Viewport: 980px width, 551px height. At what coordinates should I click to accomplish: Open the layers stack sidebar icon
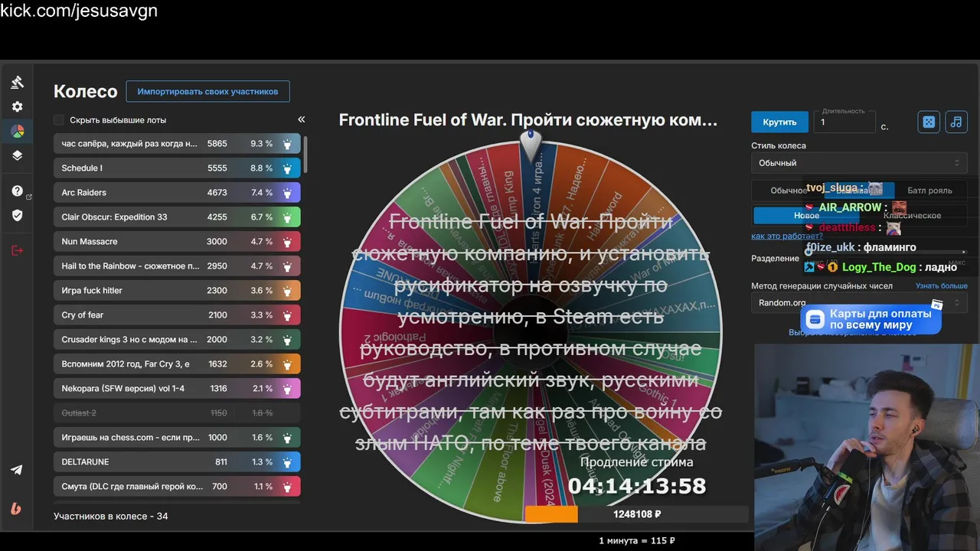click(x=17, y=155)
